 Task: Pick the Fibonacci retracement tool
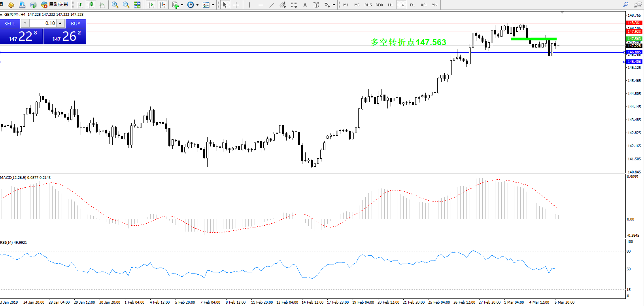pos(294,5)
